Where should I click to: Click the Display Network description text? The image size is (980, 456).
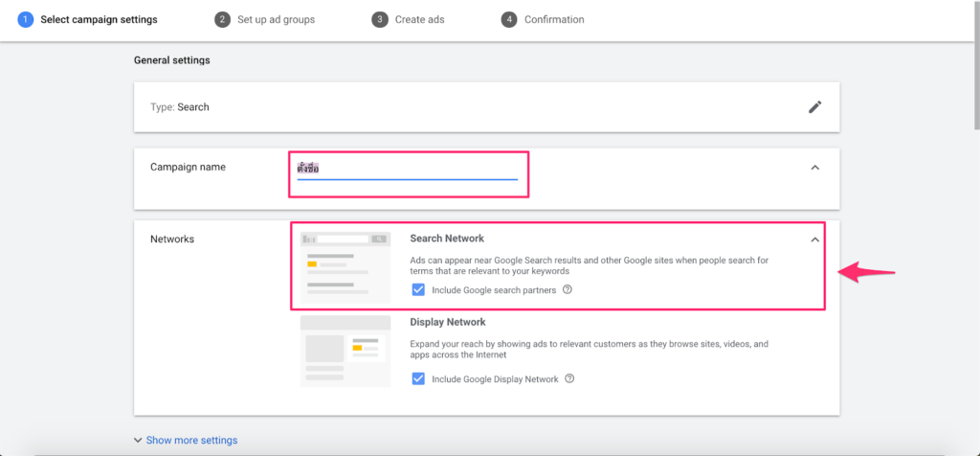point(589,349)
